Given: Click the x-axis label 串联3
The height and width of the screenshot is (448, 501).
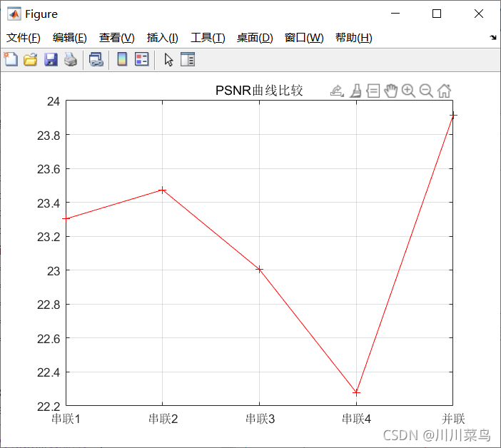Looking at the screenshot, I should click(x=260, y=419).
